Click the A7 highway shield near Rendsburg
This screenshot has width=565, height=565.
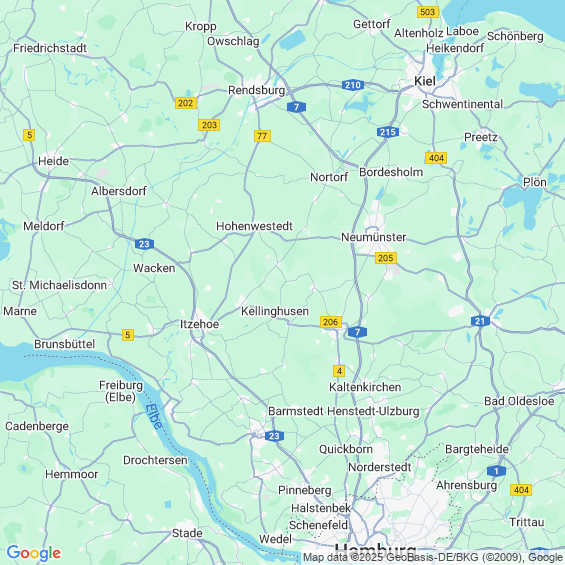click(x=297, y=107)
